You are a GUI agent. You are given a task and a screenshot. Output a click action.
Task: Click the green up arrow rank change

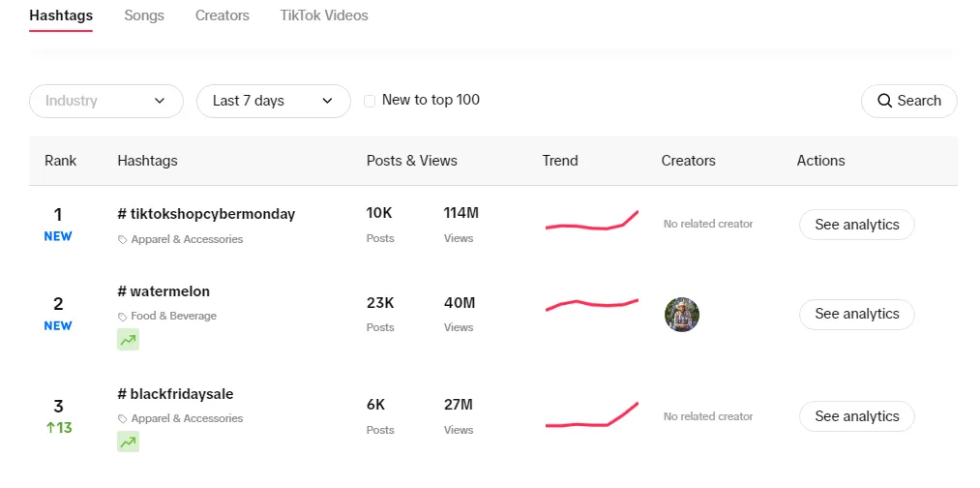51,427
